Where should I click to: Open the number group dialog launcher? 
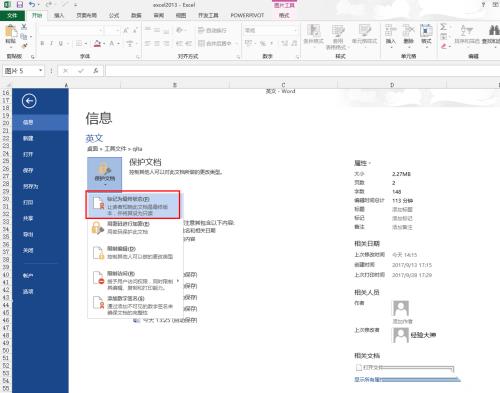(297, 57)
